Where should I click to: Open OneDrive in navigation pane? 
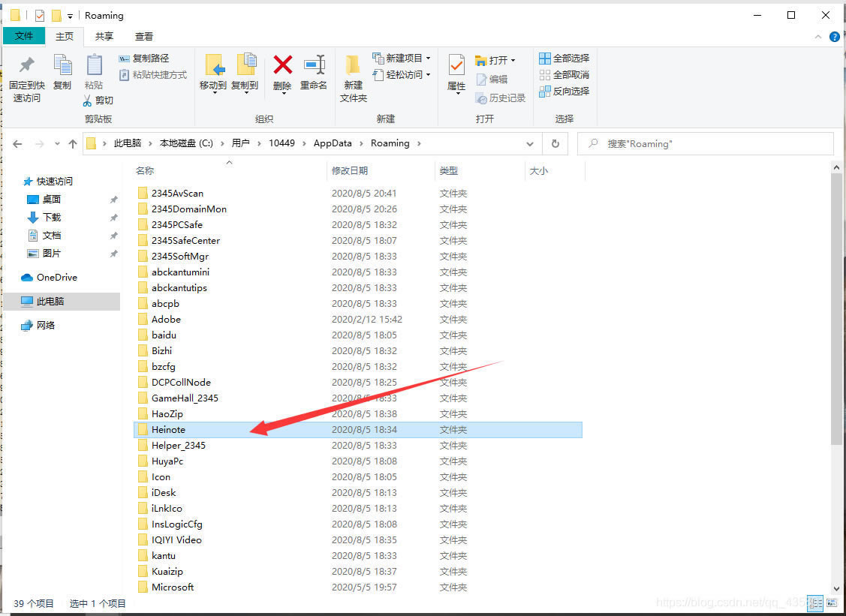[x=49, y=278]
